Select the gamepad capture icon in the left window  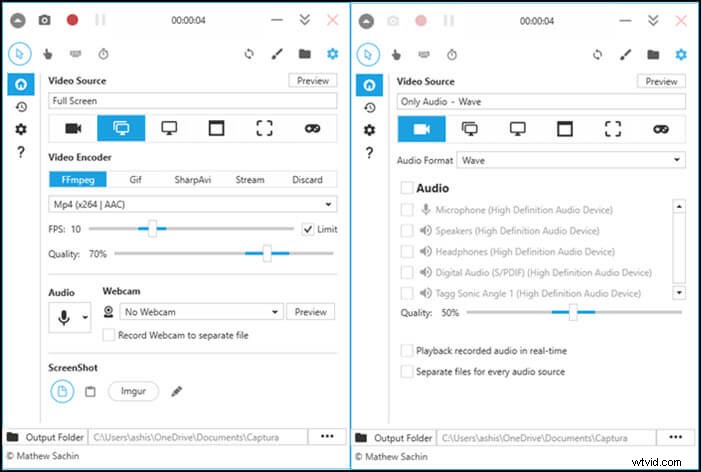point(313,128)
